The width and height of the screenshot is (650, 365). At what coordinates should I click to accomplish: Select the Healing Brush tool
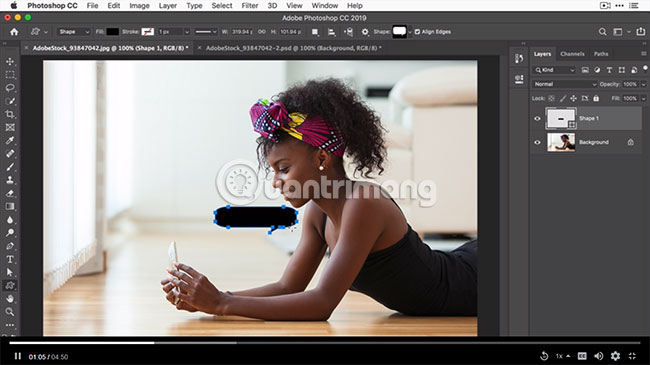click(x=10, y=153)
